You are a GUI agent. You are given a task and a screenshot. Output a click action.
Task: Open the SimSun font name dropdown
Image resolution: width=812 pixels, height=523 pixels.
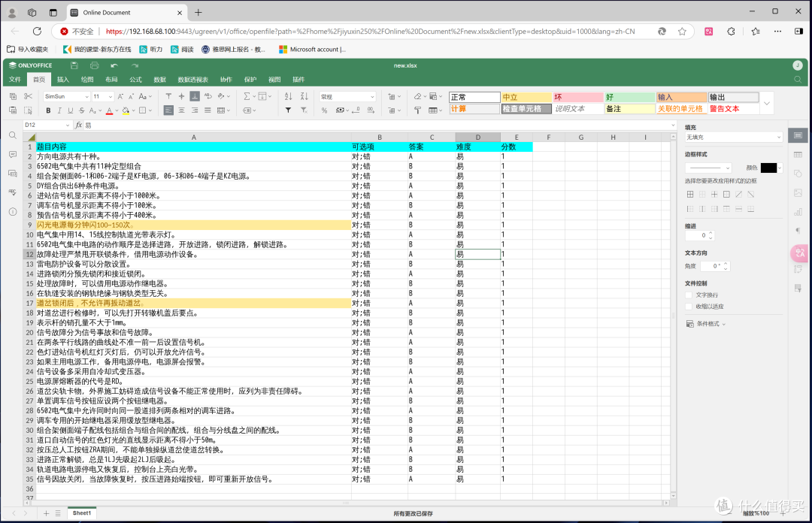coord(87,97)
